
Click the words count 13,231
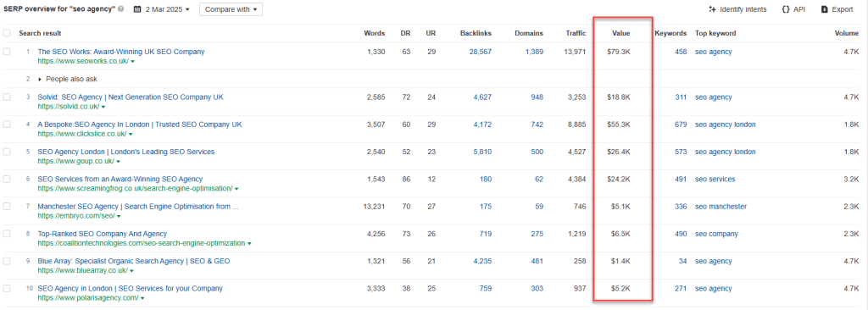(374, 207)
